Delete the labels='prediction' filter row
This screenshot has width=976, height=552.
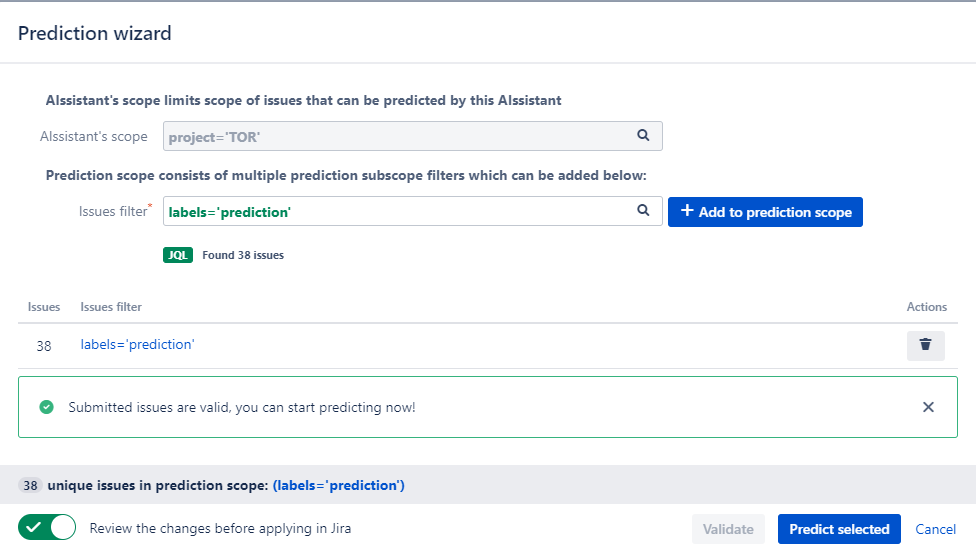point(925,345)
